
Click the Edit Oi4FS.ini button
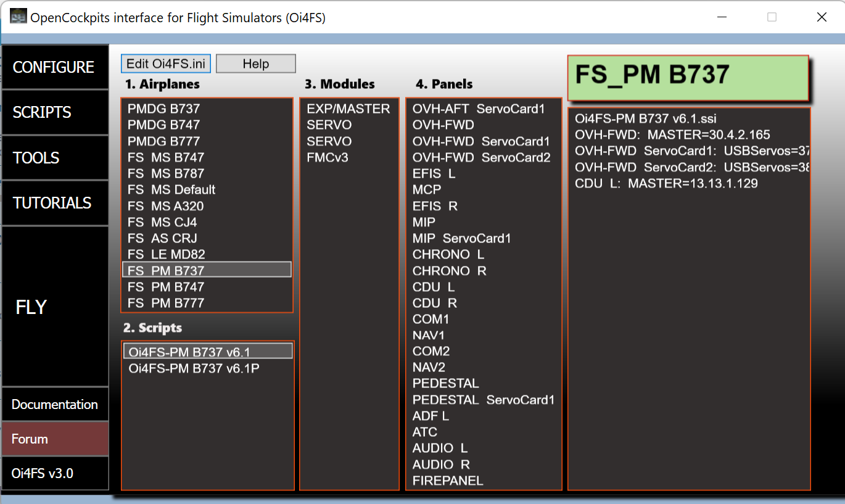(166, 64)
